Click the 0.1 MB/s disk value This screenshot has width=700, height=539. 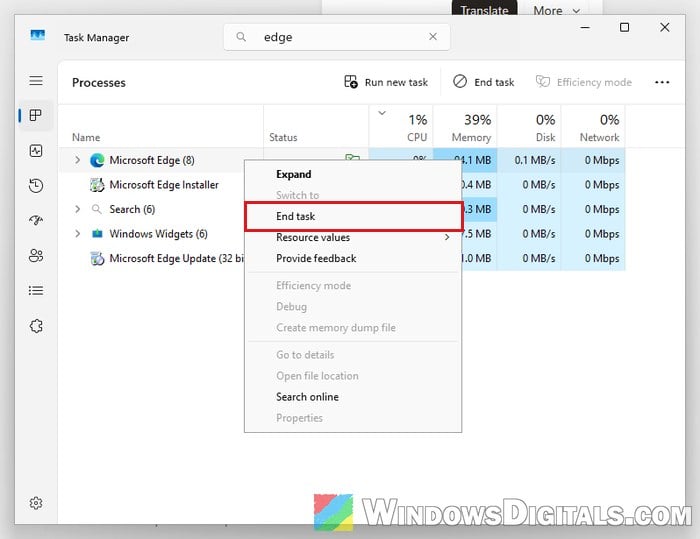tap(534, 160)
